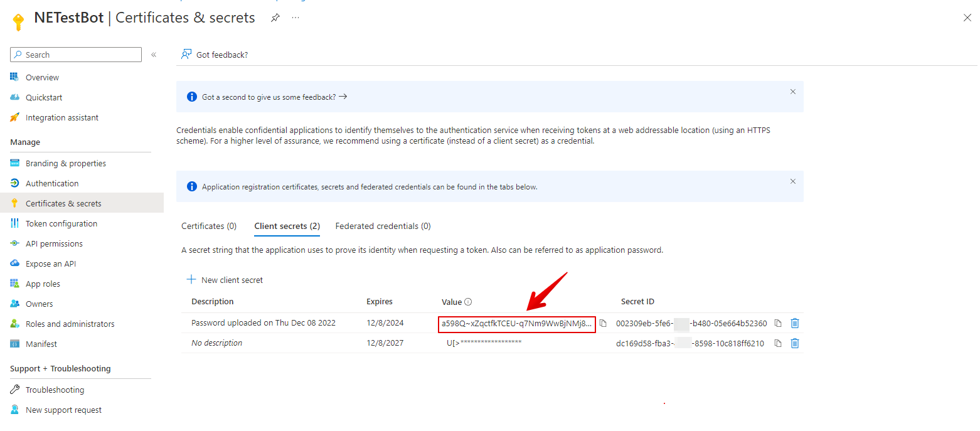The width and height of the screenshot is (980, 431).
Task: Go to Branding & properties
Action: [66, 163]
